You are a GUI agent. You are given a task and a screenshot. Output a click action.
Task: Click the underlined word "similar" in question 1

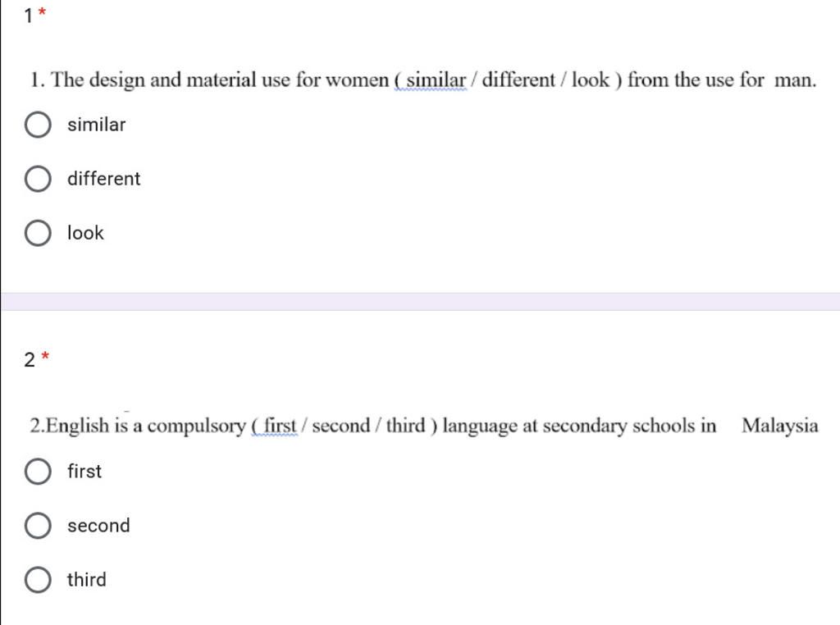[x=436, y=80]
